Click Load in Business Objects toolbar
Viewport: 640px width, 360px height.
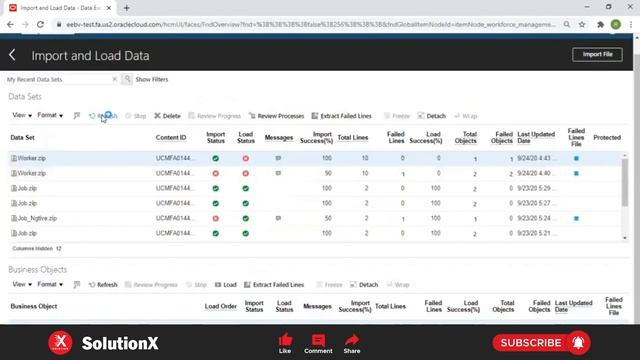(226, 285)
